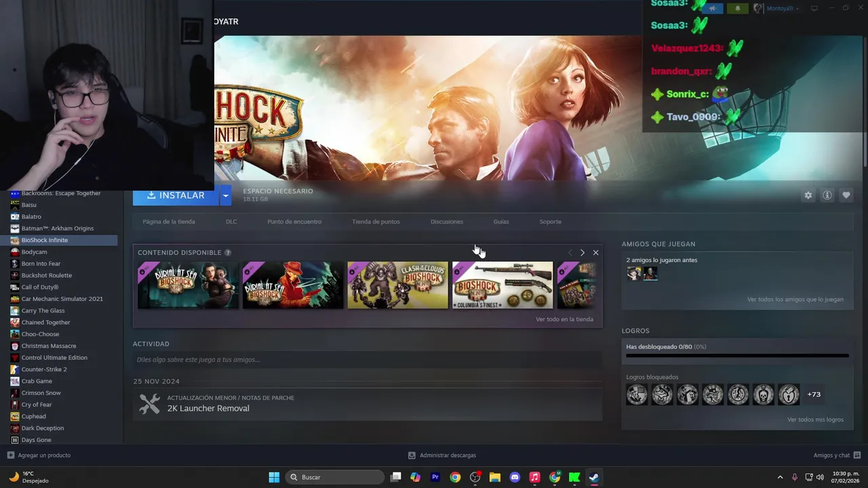Viewport: 868px width, 488px height.
Task: Open the Página de la tienda tab
Action: click(x=169, y=222)
